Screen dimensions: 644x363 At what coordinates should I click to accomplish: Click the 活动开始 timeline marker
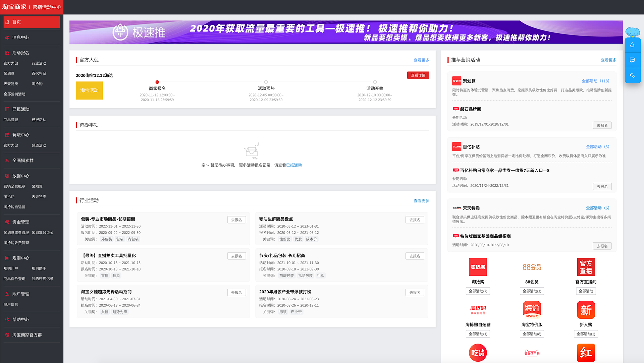pos(375,82)
